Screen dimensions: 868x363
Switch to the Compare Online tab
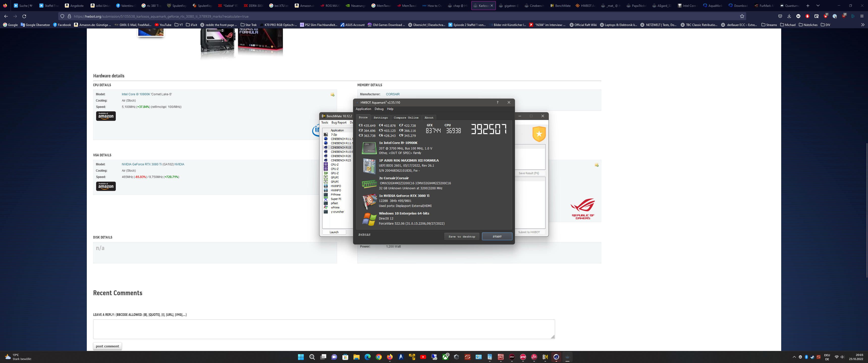point(406,117)
